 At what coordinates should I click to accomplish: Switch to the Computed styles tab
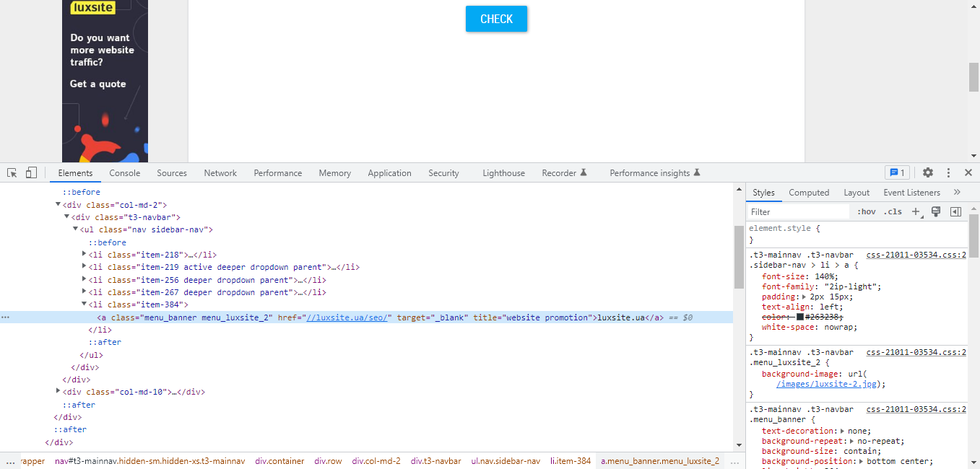[x=809, y=192]
